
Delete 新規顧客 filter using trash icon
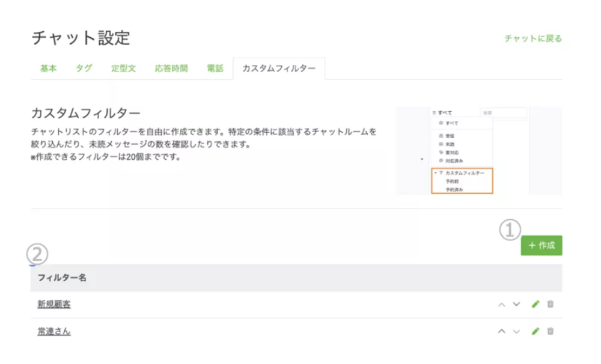coord(551,305)
